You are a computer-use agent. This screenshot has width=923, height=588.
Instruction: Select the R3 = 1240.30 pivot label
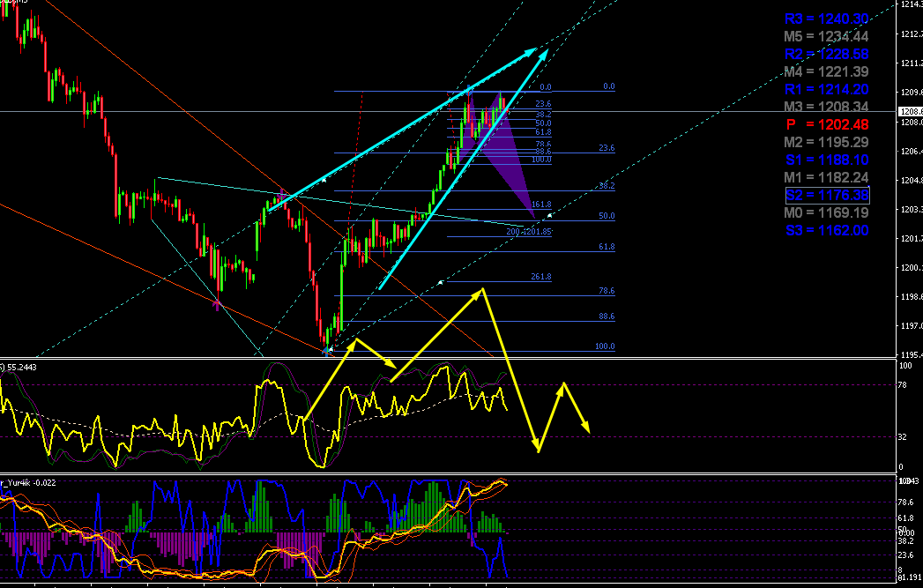826,19
